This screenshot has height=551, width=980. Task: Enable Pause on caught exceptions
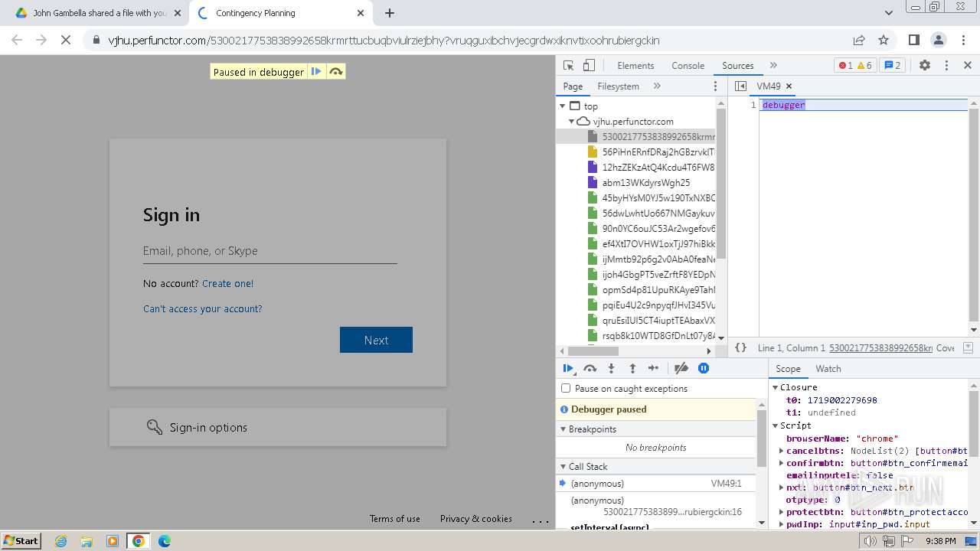pos(566,389)
